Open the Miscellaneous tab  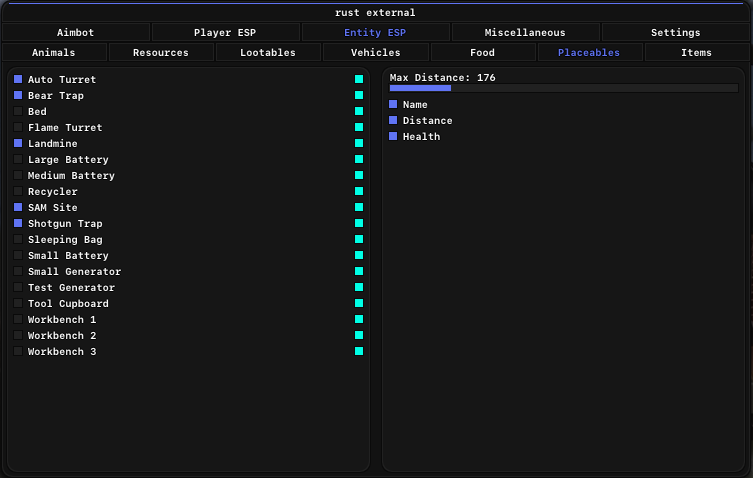click(x=525, y=33)
